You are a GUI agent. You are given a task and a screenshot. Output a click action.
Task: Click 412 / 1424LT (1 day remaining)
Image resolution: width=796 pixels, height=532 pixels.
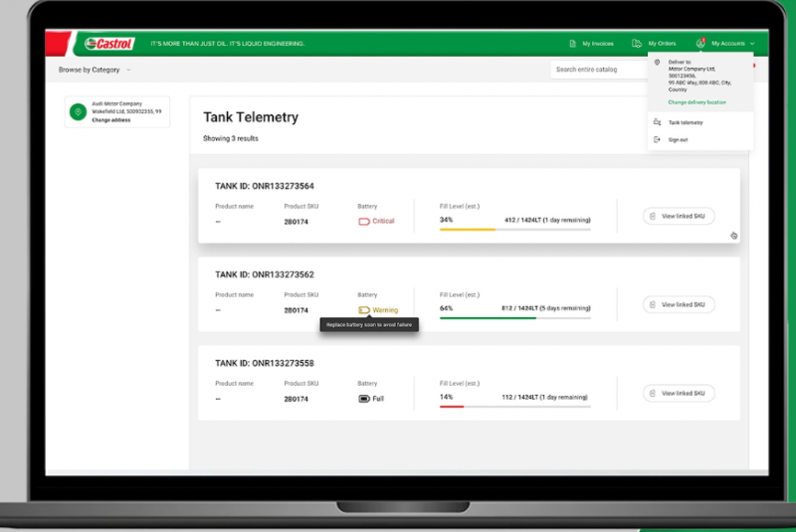547,220
